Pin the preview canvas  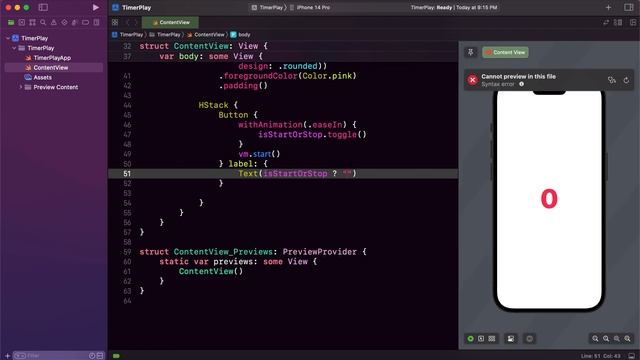pyautogui.click(x=471, y=52)
